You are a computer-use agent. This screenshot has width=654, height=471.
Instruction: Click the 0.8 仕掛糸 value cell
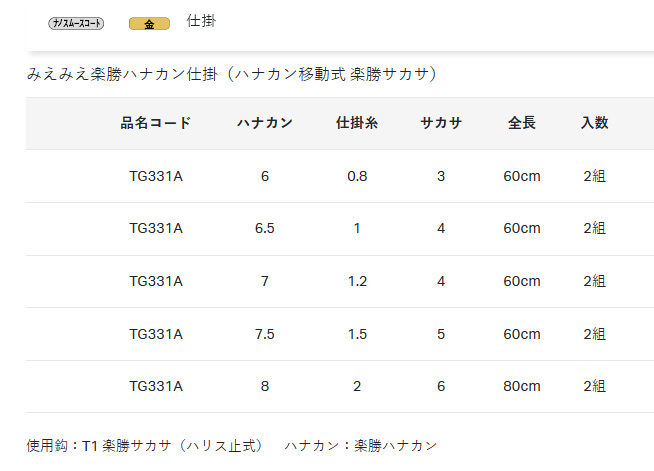click(x=357, y=176)
